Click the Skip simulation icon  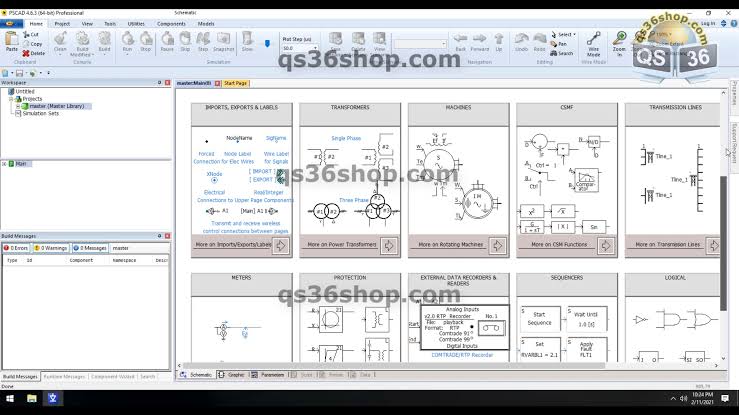point(185,39)
